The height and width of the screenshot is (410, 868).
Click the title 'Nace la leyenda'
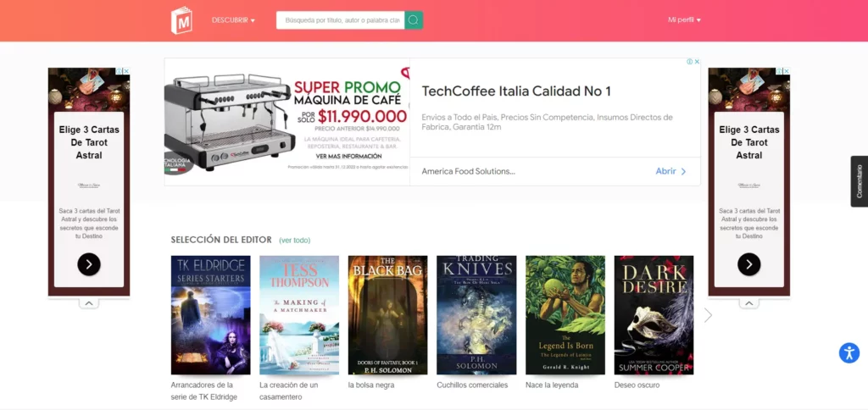pos(552,385)
